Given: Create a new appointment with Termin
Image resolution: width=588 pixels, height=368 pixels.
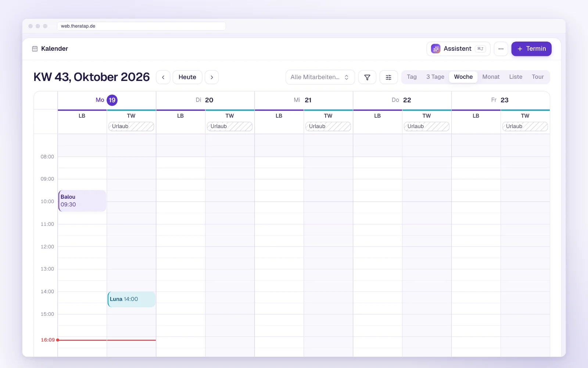Looking at the screenshot, I should point(531,49).
